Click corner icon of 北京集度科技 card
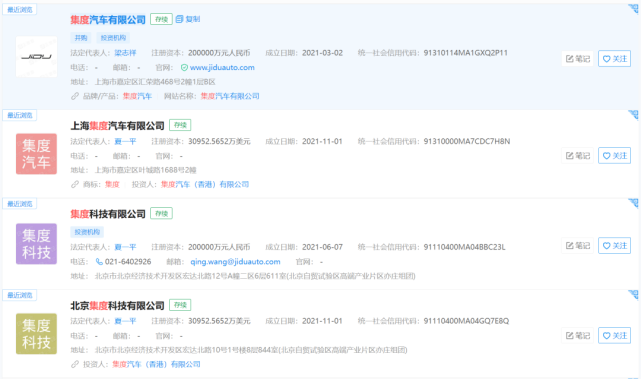The image size is (641, 379). coord(633,295)
